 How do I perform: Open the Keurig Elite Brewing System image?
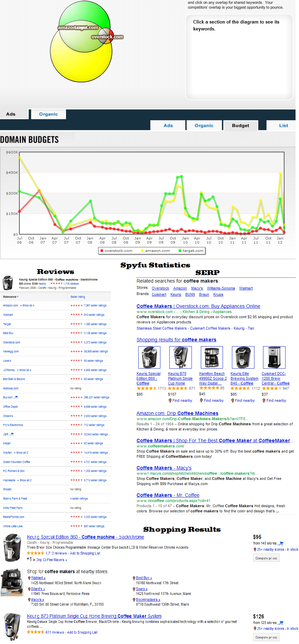click(243, 358)
